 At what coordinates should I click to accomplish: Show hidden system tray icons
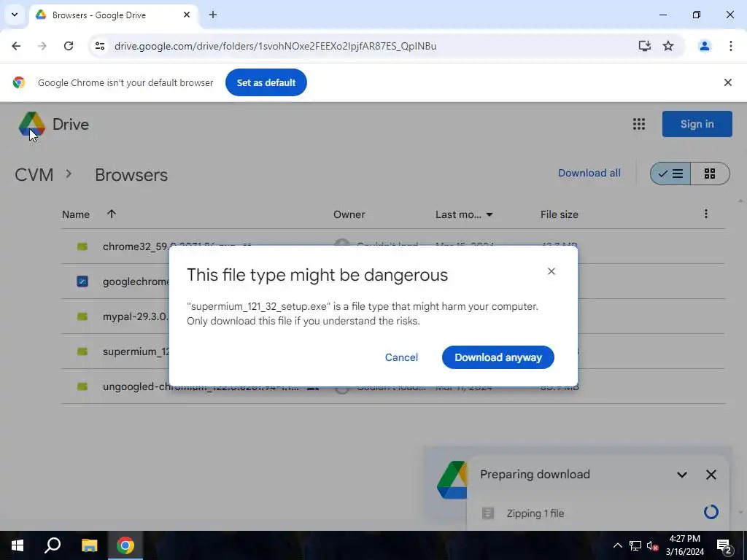coord(617,545)
